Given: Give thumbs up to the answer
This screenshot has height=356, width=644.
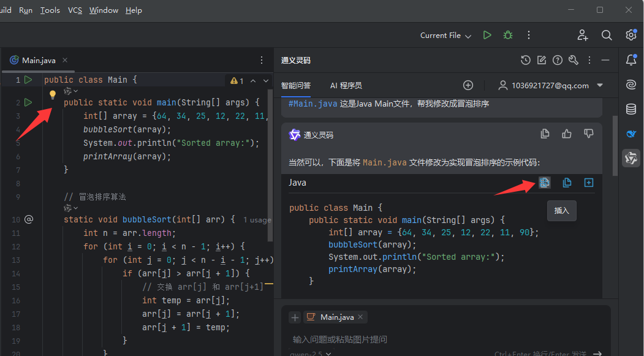Looking at the screenshot, I should coord(567,134).
